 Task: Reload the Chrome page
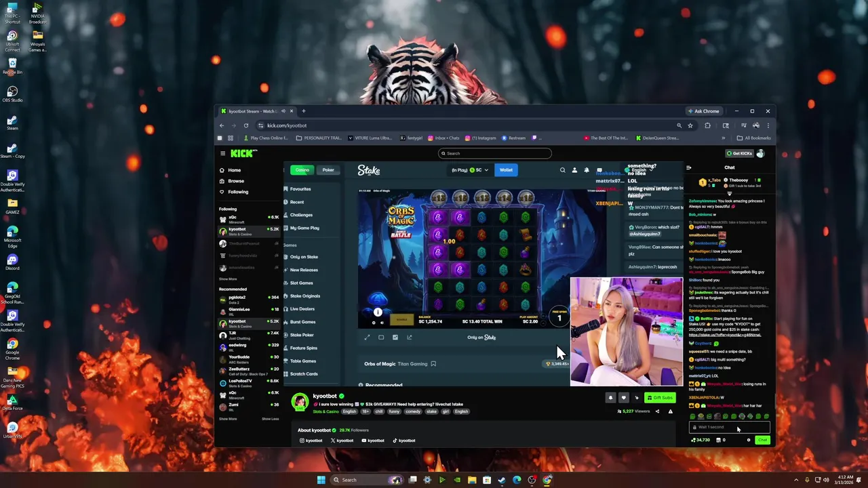click(246, 125)
